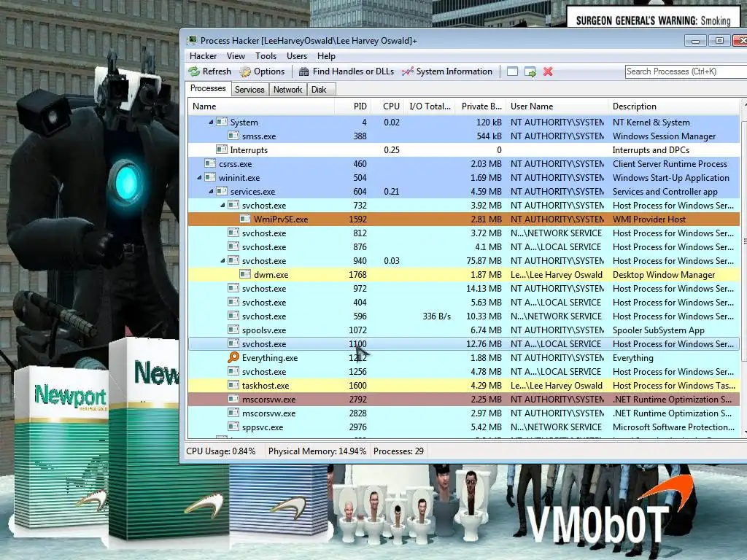Click the WMI Provider Host description
747x560 pixels.
tap(649, 219)
